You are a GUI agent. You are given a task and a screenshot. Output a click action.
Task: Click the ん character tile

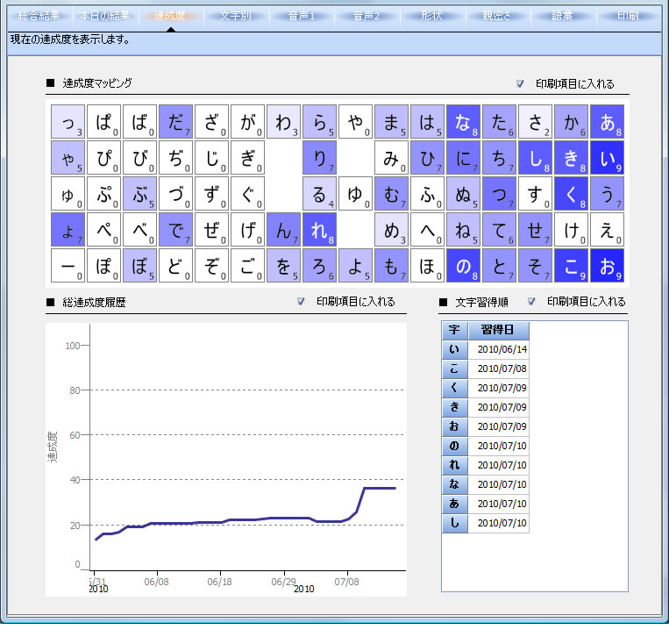click(283, 230)
